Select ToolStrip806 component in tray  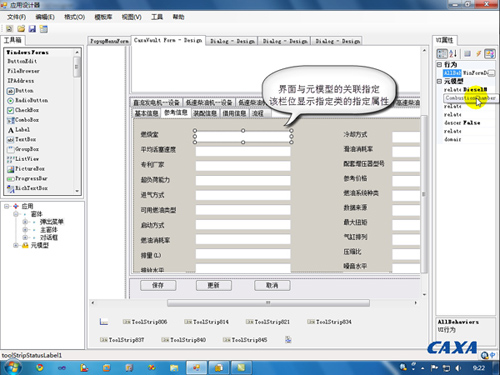pos(145,322)
